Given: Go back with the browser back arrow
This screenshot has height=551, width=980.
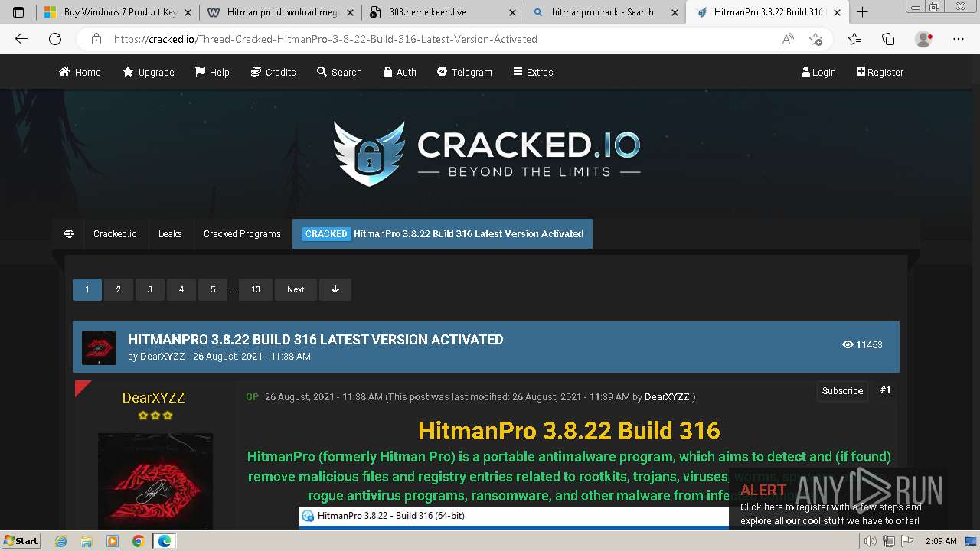Looking at the screenshot, I should pyautogui.click(x=21, y=39).
